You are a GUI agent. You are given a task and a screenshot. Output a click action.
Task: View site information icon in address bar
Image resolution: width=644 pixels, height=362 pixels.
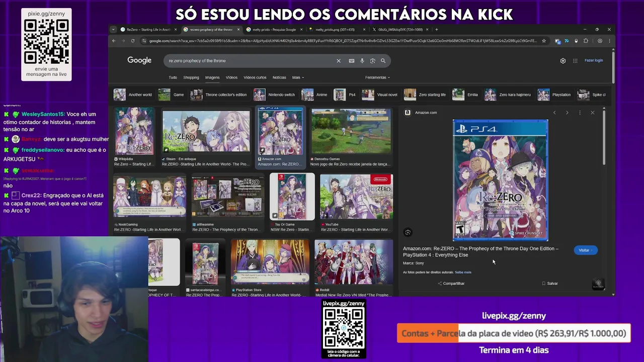[x=144, y=41]
